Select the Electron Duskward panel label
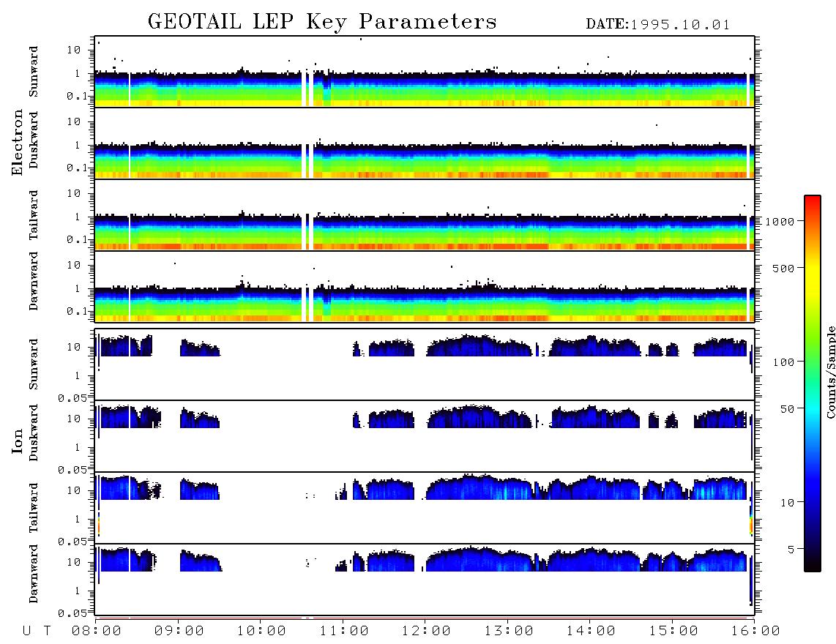This screenshot has width=836, height=644. [34, 141]
